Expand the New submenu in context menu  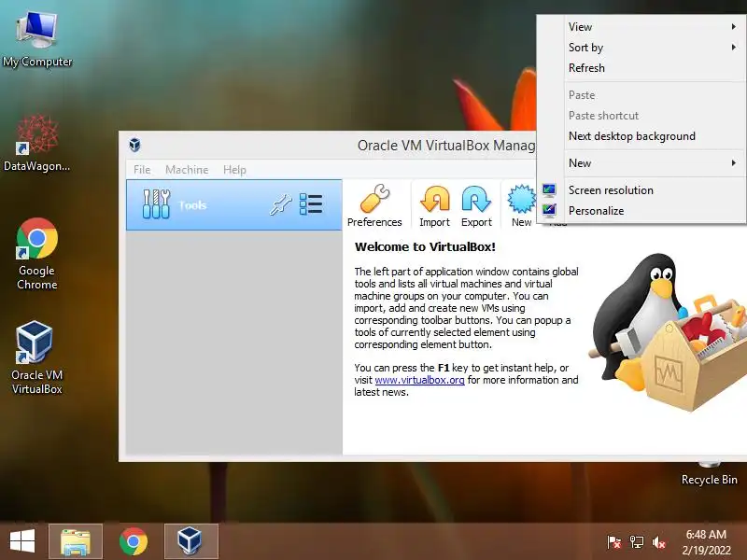[642, 162]
